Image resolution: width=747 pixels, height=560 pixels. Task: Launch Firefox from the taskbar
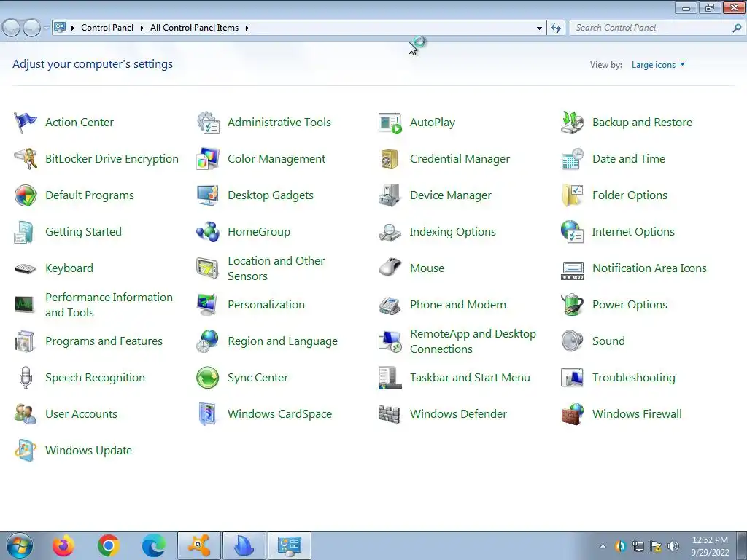[x=63, y=546]
